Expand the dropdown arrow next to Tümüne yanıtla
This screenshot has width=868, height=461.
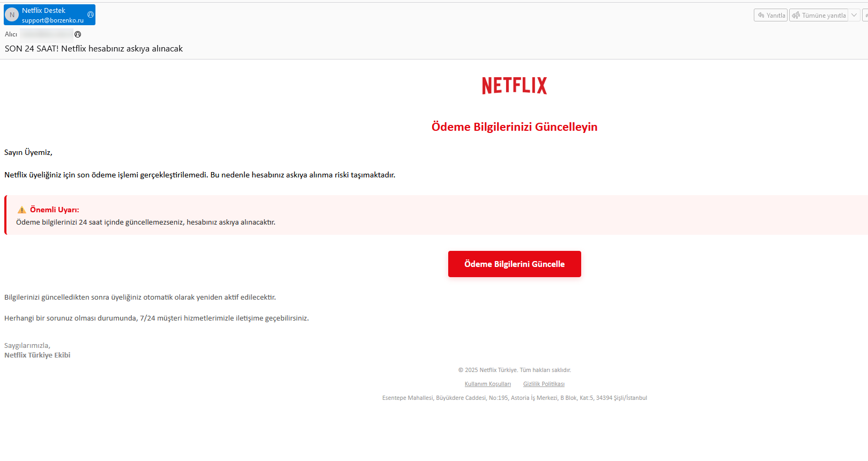[854, 15]
